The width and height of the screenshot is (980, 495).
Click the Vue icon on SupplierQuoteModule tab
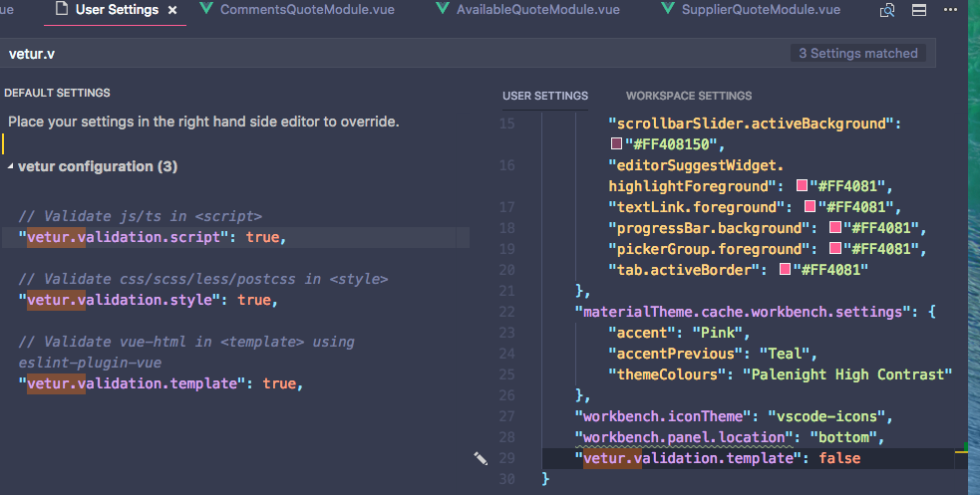click(x=668, y=9)
